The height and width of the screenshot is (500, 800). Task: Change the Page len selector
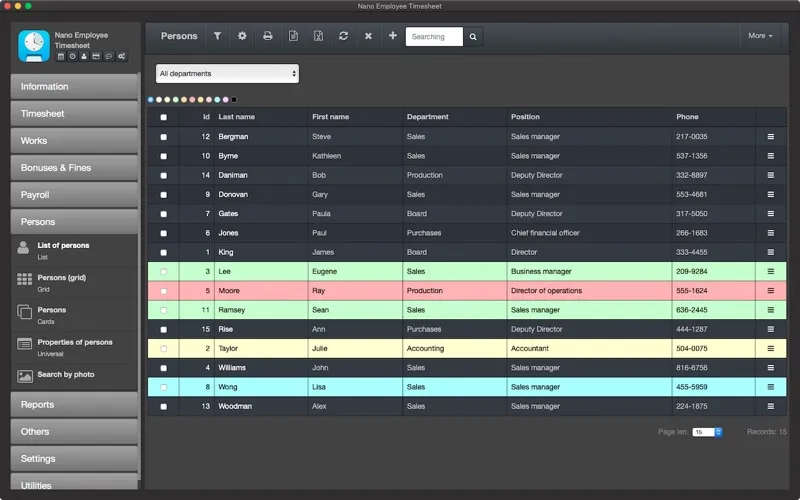tap(707, 432)
